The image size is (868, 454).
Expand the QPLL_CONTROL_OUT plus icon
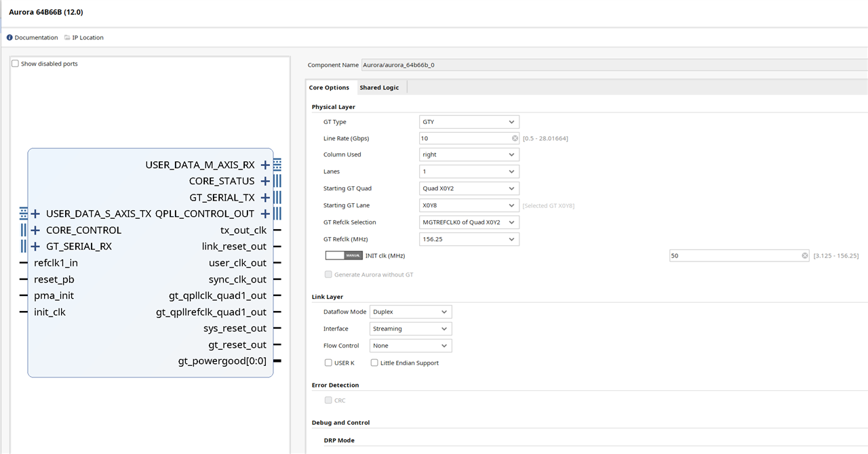coord(265,213)
